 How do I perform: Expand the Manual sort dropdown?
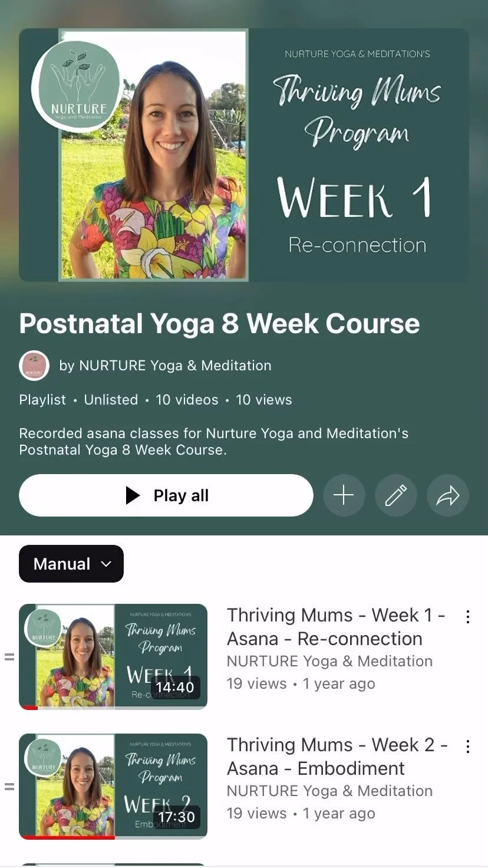tap(71, 564)
